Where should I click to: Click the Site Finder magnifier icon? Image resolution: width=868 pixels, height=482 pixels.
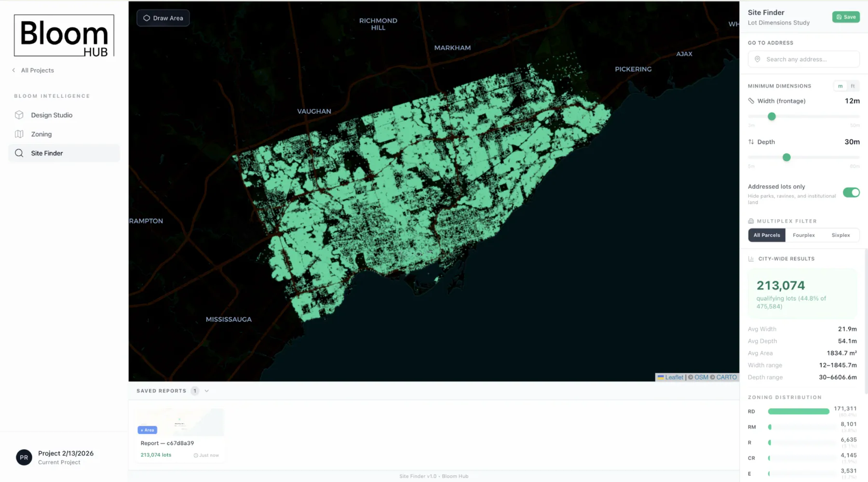tap(19, 153)
